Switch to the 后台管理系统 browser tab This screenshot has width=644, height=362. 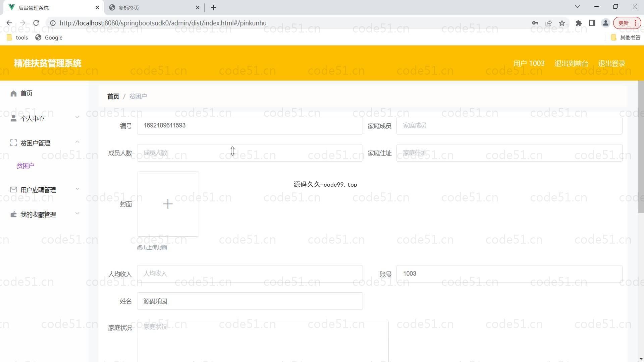(x=54, y=7)
